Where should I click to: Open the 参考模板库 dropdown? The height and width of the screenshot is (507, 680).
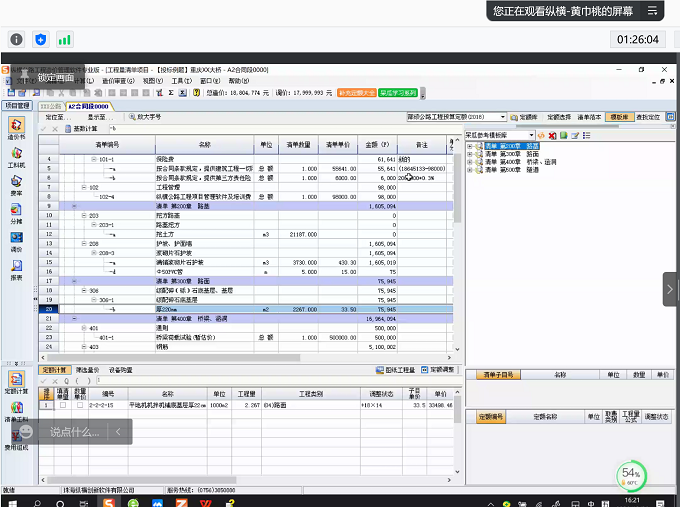531,135
